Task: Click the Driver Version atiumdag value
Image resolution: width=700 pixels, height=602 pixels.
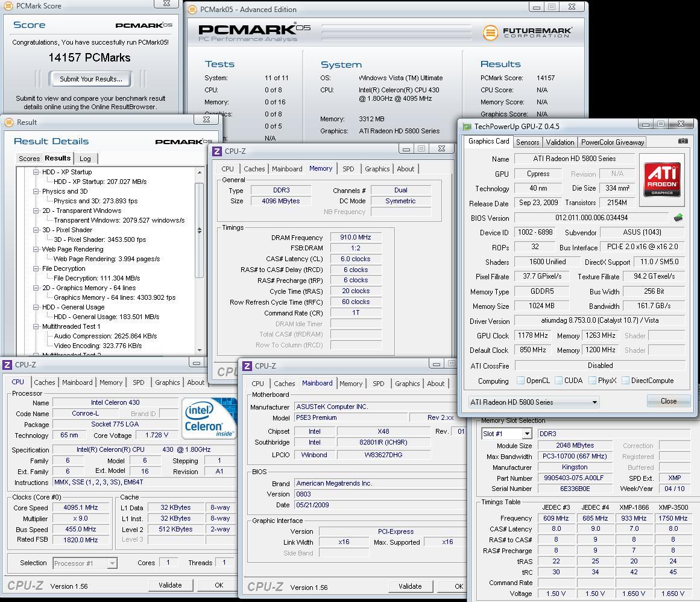Action: [x=599, y=320]
